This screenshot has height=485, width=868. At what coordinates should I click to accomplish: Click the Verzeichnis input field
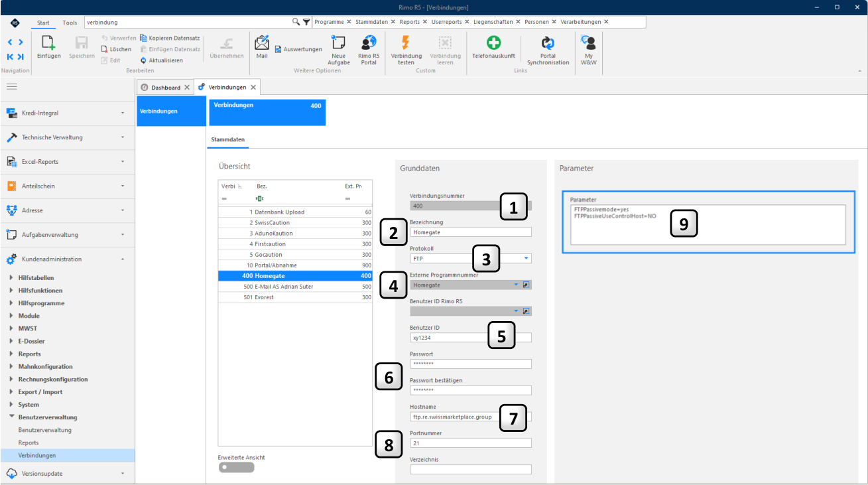(x=471, y=470)
